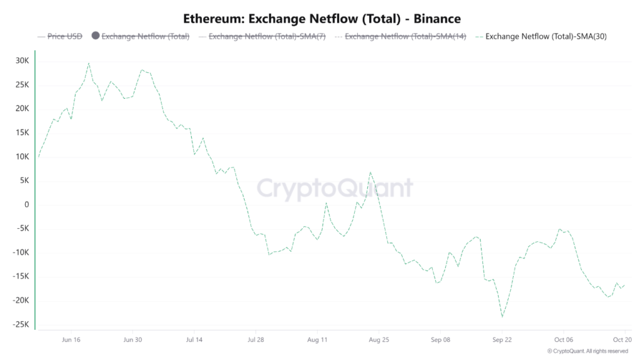Click the lowest trough of the line
This screenshot has height=362, width=644.
pos(502,317)
